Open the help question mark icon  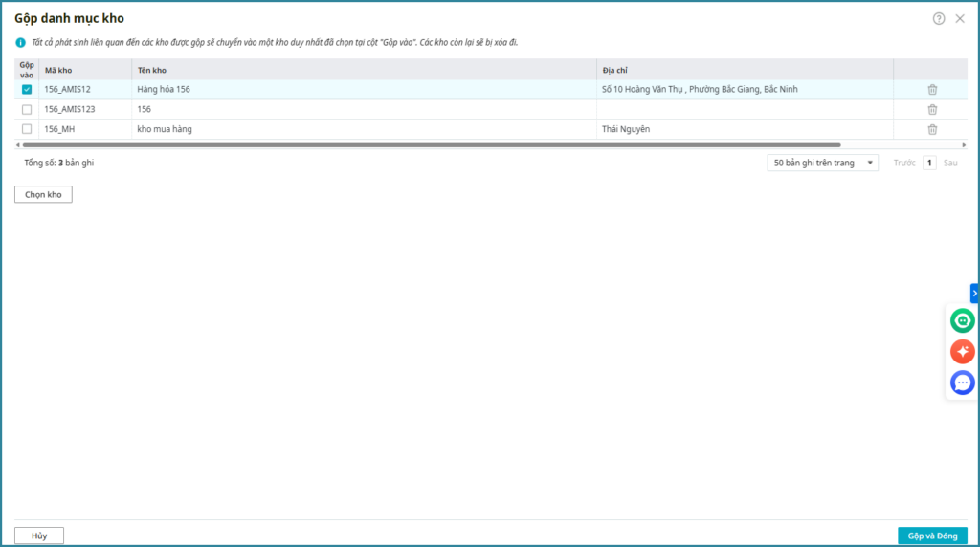[x=939, y=19]
